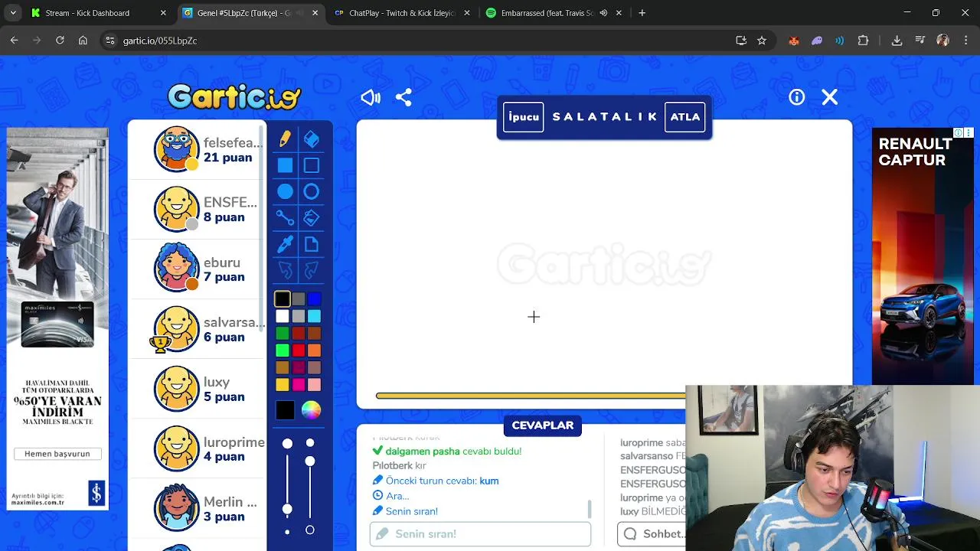Click the Gartic.io logo
The height and width of the screenshot is (551, 980).
[x=234, y=97]
